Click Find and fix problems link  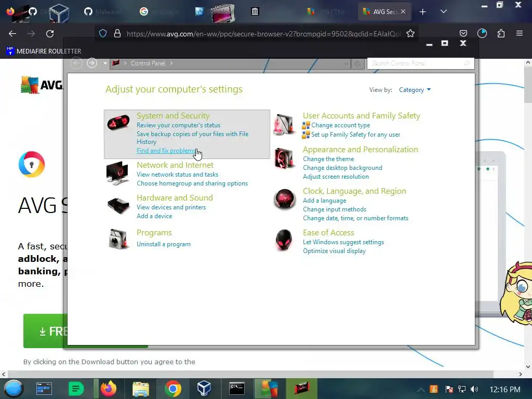coord(166,151)
